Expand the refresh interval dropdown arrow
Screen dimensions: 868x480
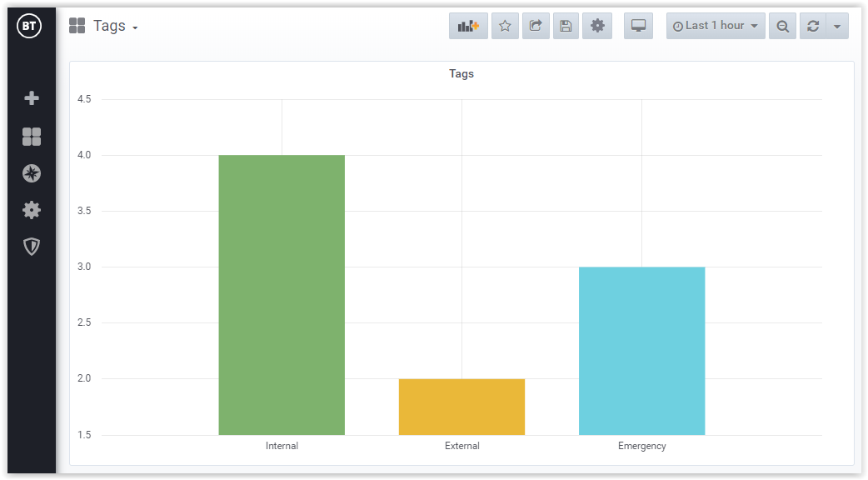[837, 26]
